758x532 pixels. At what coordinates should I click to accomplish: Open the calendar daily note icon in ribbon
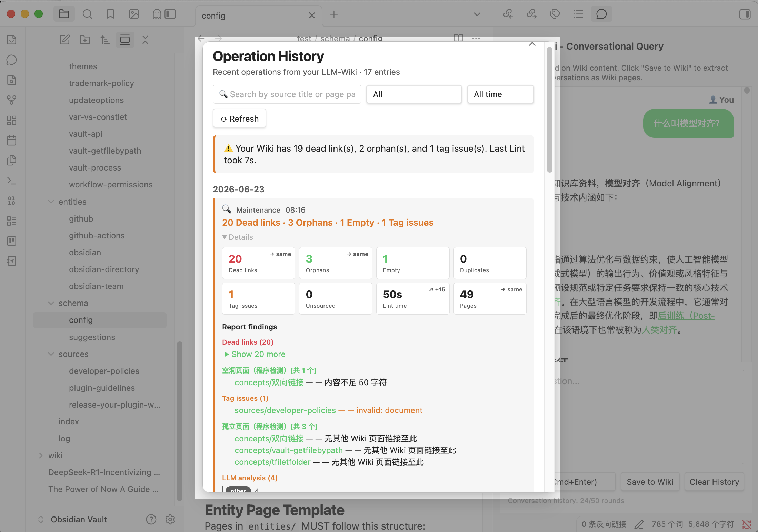(x=11, y=140)
